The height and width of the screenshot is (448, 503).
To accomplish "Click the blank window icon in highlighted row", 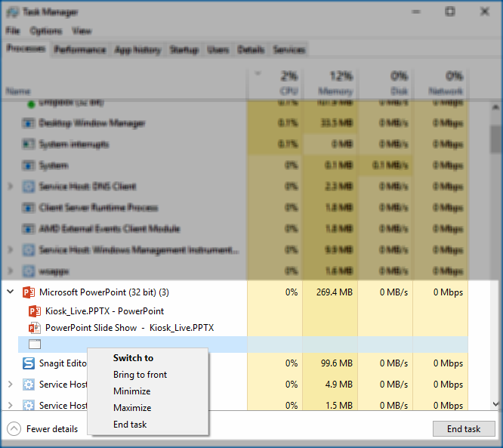I will pyautogui.click(x=35, y=344).
